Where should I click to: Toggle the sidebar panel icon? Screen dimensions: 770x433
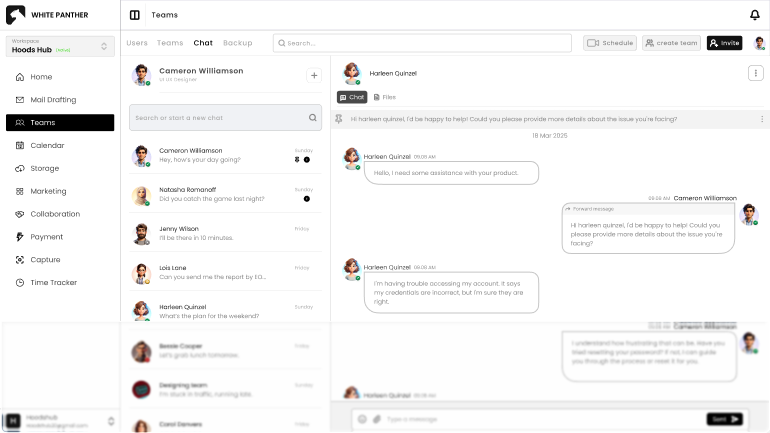[135, 15]
